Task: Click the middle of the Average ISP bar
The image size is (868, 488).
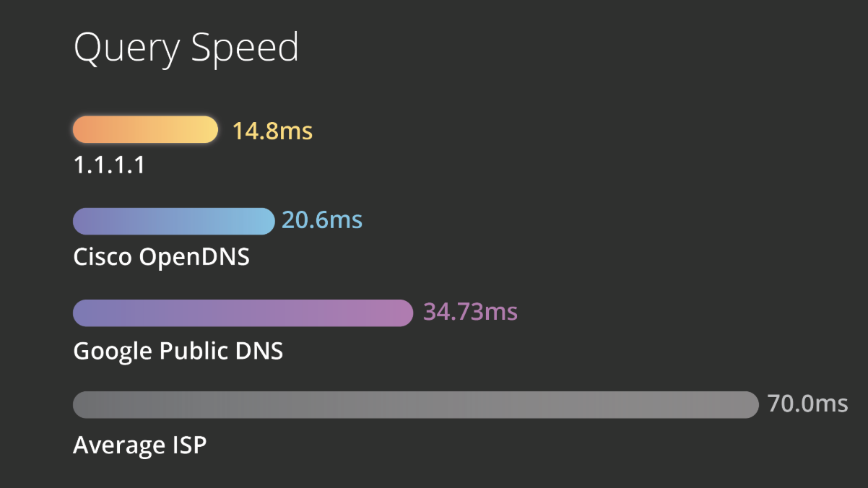Action: click(416, 404)
